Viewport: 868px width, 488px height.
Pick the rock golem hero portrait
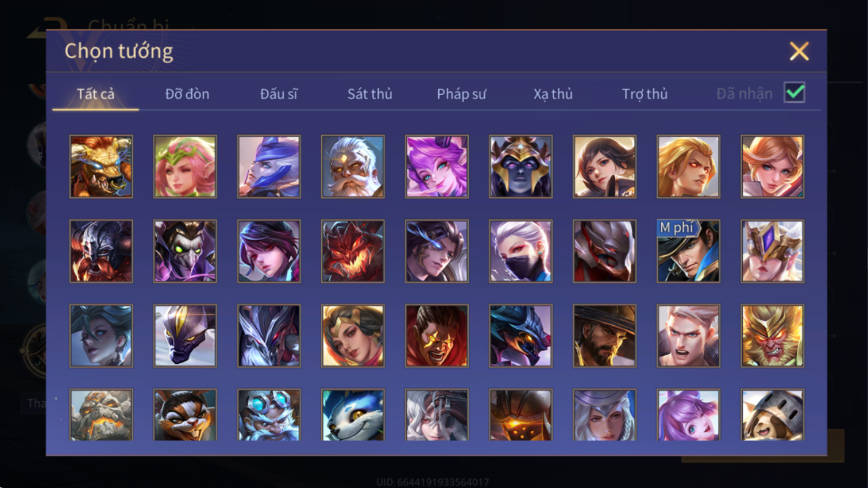click(x=101, y=415)
